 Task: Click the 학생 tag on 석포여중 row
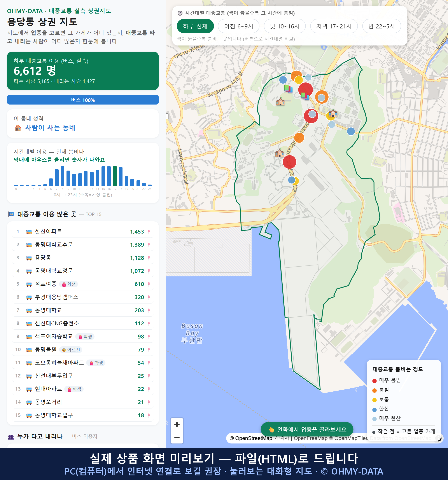point(69,284)
